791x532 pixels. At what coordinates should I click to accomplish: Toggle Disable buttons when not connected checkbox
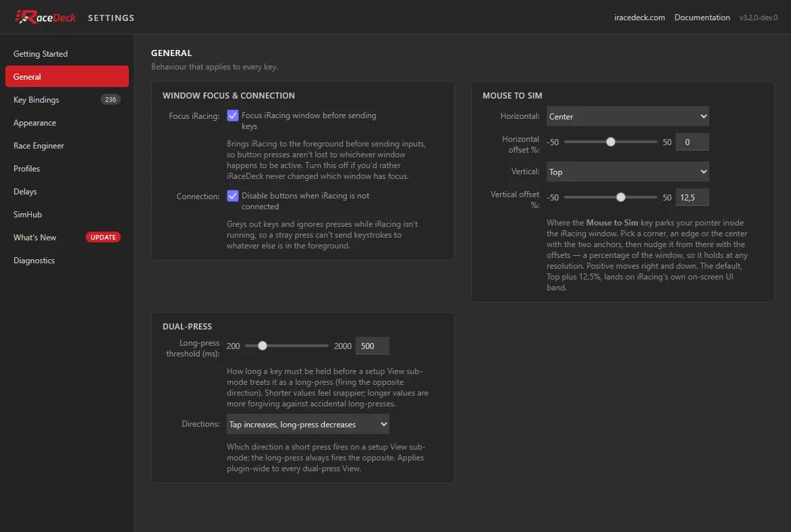point(233,196)
